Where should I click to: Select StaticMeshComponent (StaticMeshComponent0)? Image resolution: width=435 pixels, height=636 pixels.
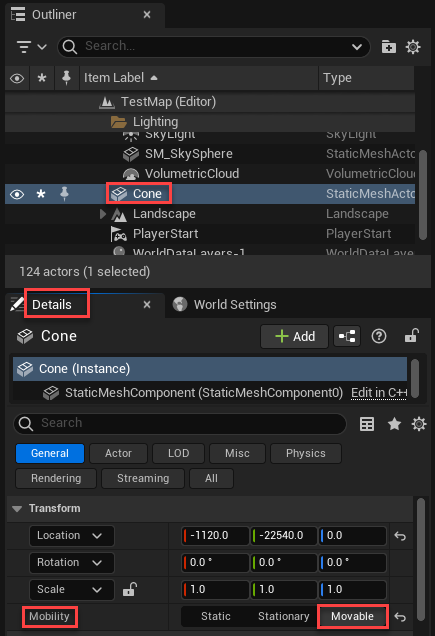(204, 393)
